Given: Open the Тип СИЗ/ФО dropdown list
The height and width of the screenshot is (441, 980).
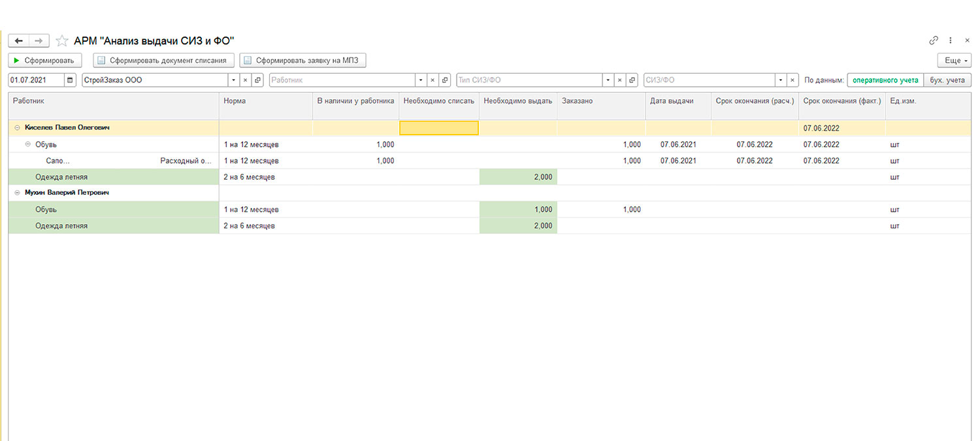Looking at the screenshot, I should pos(608,80).
